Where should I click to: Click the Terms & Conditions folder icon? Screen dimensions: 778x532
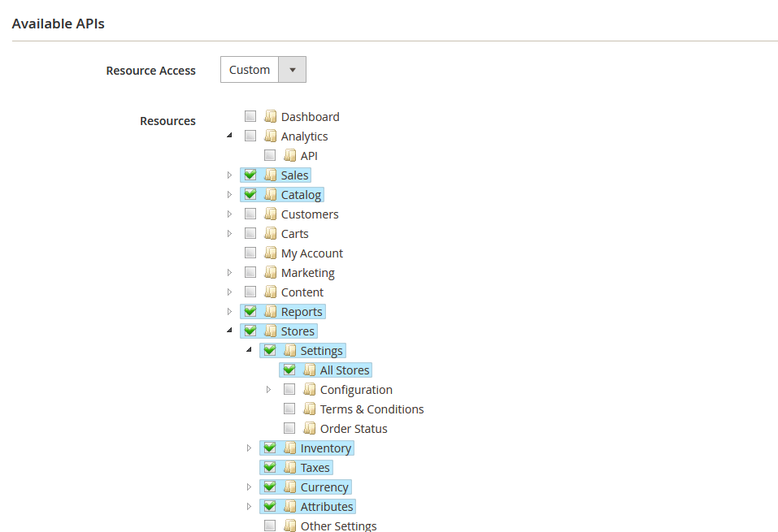click(310, 409)
